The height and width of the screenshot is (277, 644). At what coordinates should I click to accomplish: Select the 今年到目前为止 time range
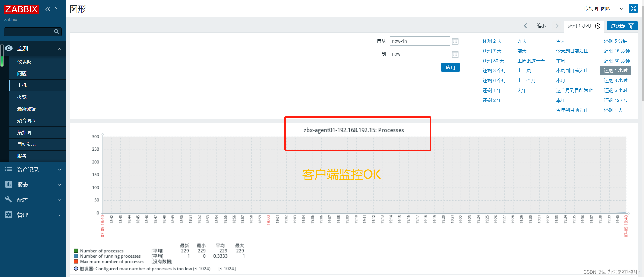(572, 110)
